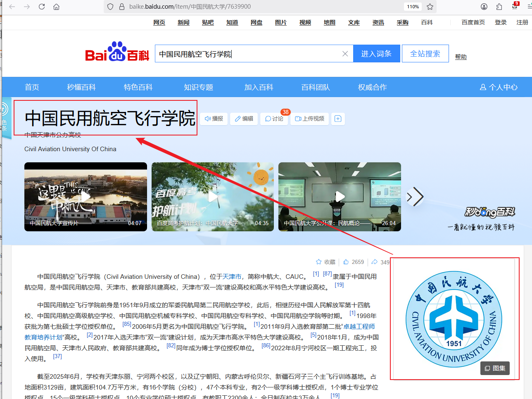
Task: Open 新闻 in top navigation
Action: pos(183,22)
